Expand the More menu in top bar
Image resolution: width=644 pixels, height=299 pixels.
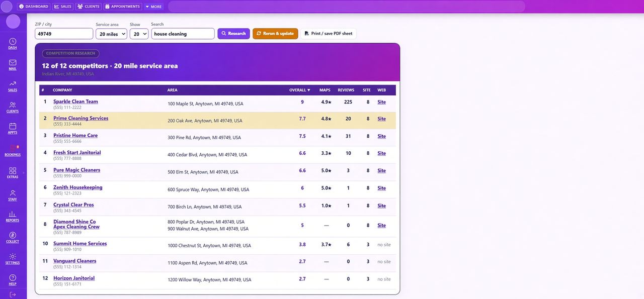point(154,7)
